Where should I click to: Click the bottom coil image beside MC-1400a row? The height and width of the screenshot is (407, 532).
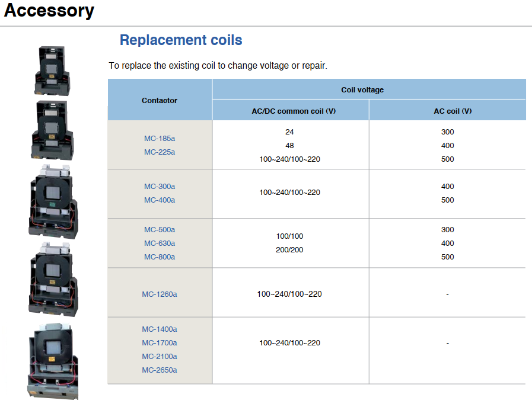pyautogui.click(x=53, y=361)
